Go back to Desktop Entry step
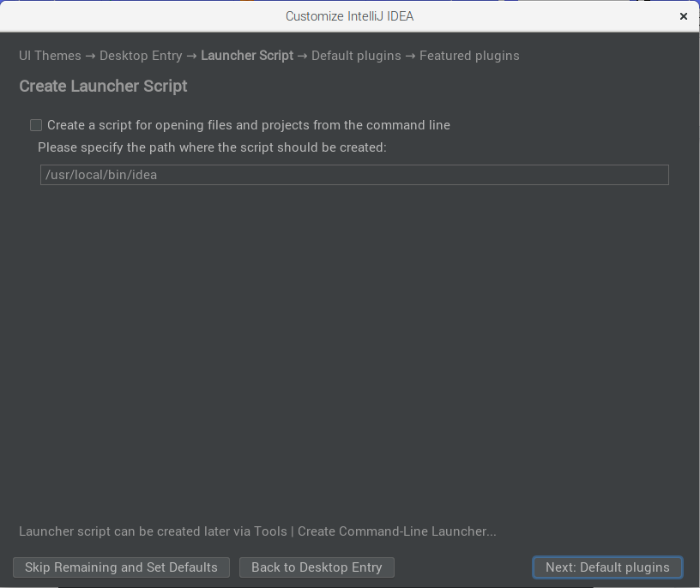Viewport: 700px width, 588px height. pyautogui.click(x=317, y=567)
